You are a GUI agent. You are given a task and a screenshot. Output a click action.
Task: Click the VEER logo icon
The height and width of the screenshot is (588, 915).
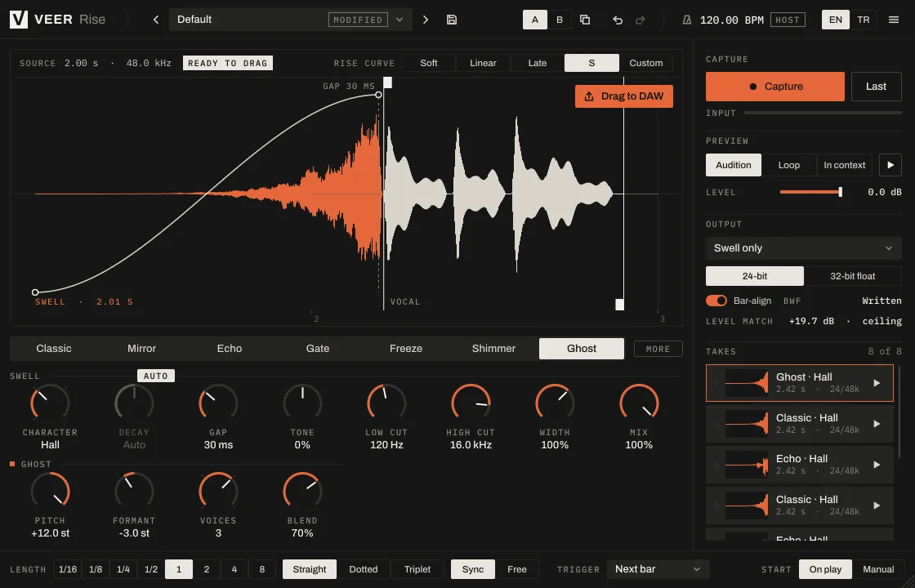[x=19, y=20]
